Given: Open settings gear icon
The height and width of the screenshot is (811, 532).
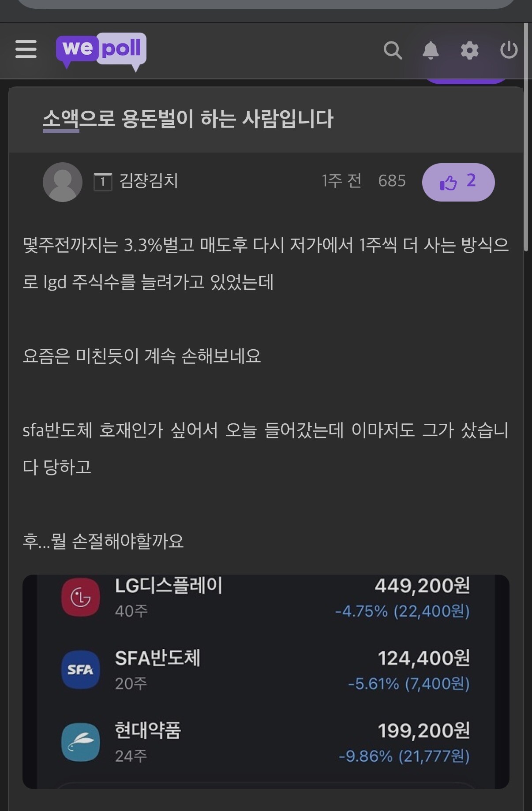Looking at the screenshot, I should coord(469,50).
